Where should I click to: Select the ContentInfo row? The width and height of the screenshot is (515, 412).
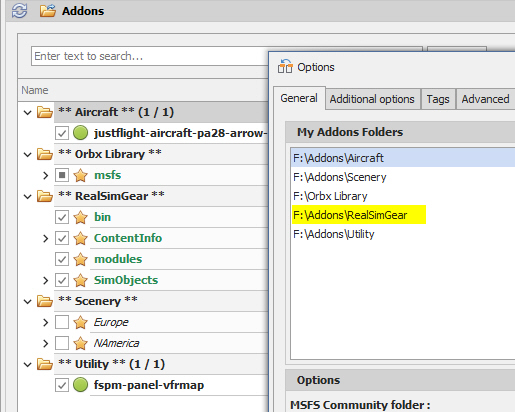(x=179, y=238)
